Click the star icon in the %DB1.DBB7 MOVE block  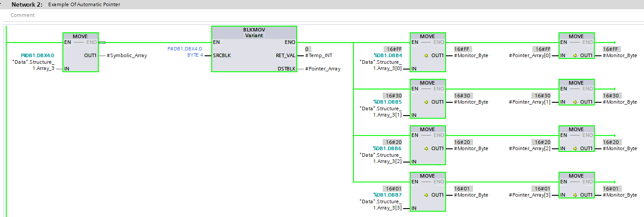click(427, 195)
